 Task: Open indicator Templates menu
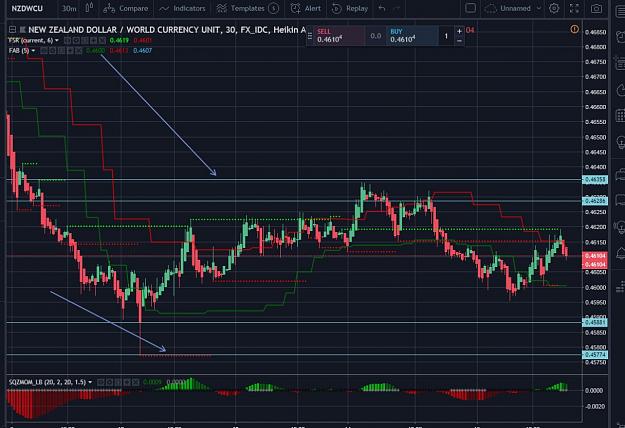(x=241, y=8)
